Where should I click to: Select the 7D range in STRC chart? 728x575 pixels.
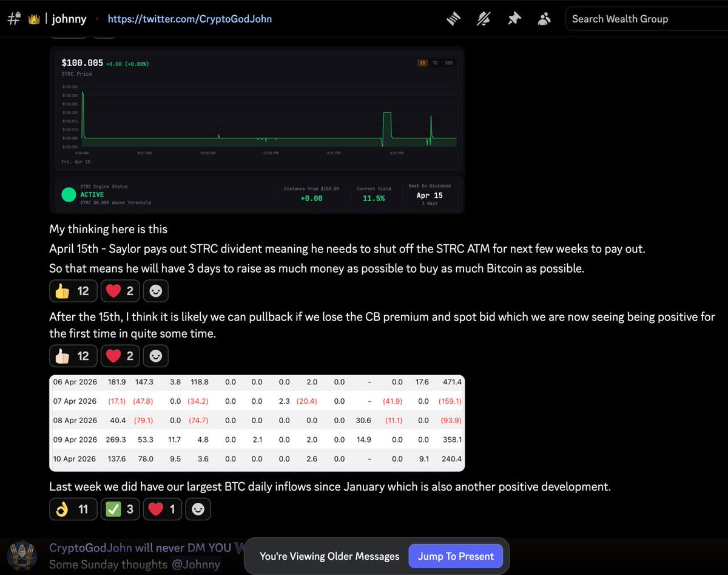point(434,63)
